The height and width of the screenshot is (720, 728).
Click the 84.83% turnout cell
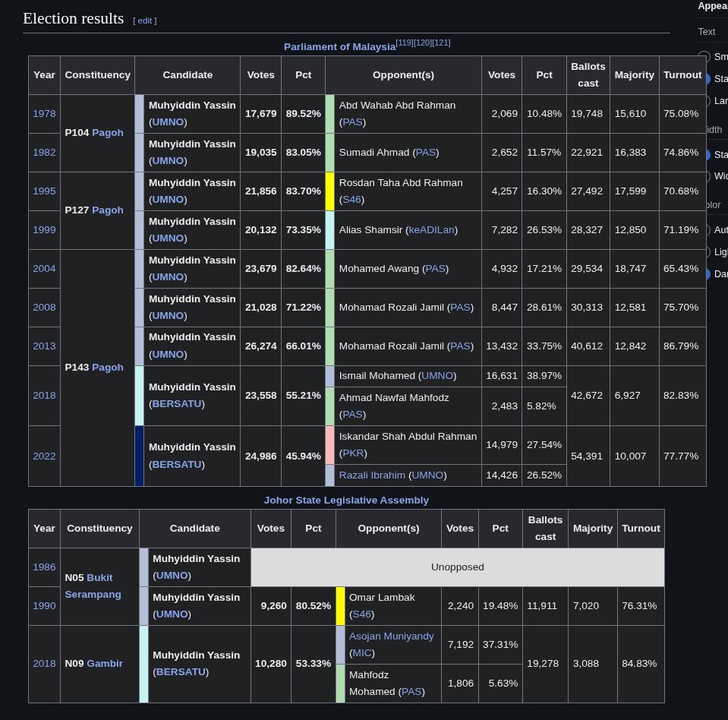641,663
